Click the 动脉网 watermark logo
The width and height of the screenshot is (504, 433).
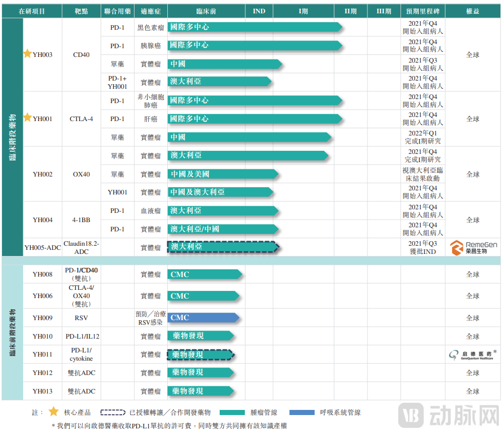tap(449, 414)
